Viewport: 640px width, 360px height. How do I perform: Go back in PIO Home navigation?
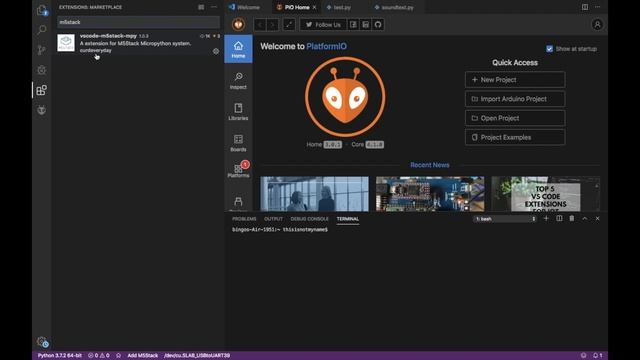(x=260, y=25)
